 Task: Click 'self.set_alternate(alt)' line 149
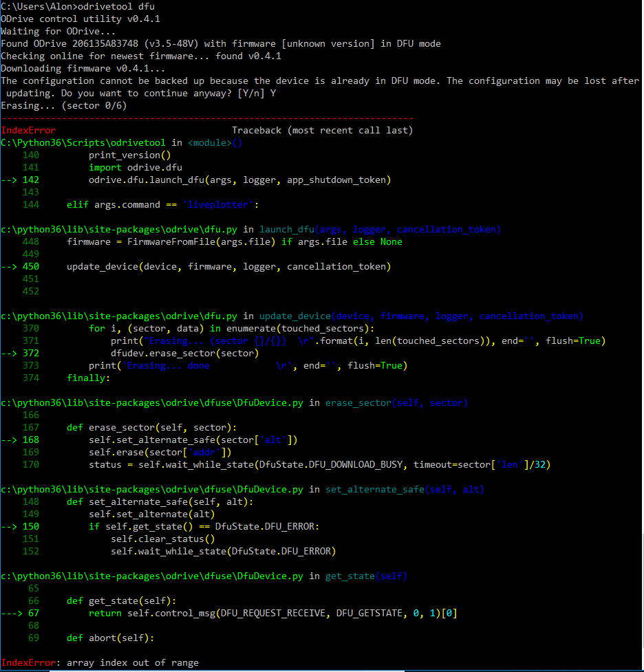152,514
